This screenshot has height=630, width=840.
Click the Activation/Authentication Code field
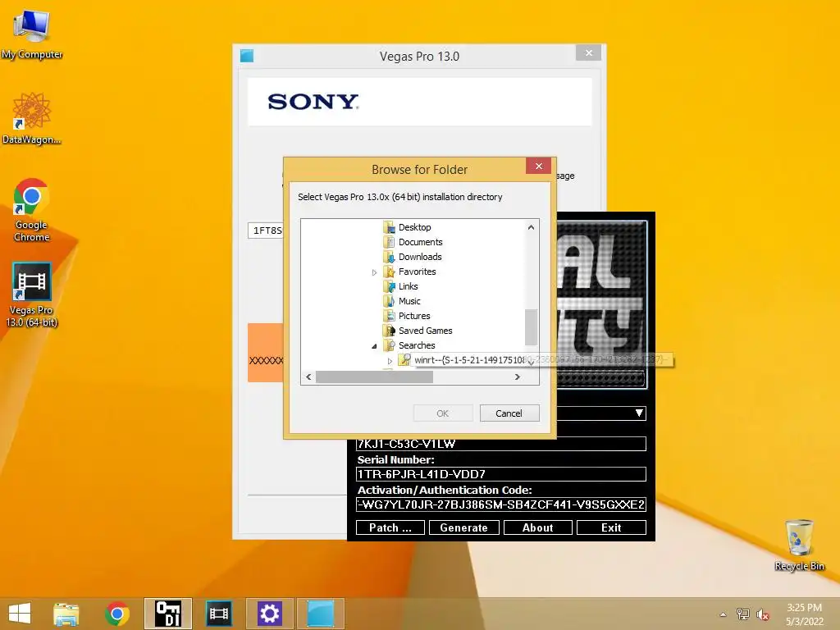tap(501, 504)
